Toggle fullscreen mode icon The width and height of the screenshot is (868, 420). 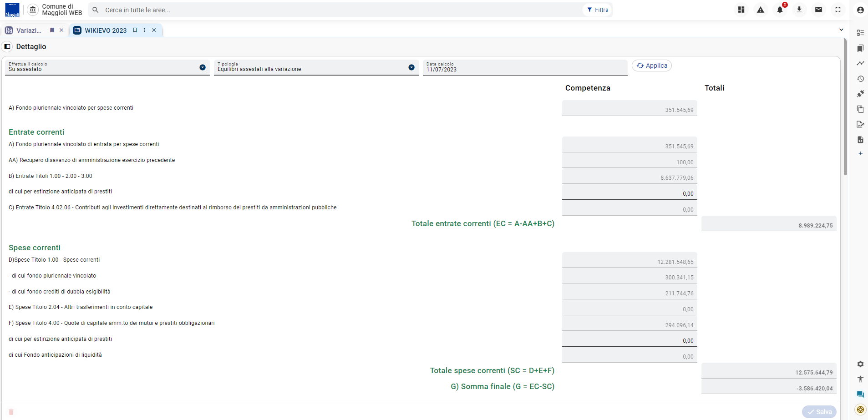coord(838,10)
